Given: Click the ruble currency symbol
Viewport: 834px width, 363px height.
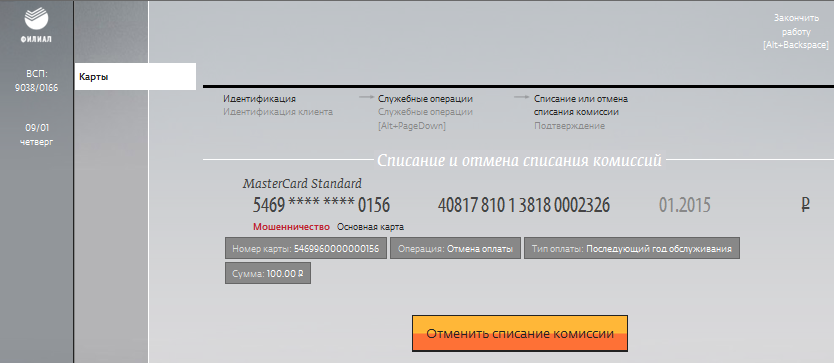Looking at the screenshot, I should (805, 205).
